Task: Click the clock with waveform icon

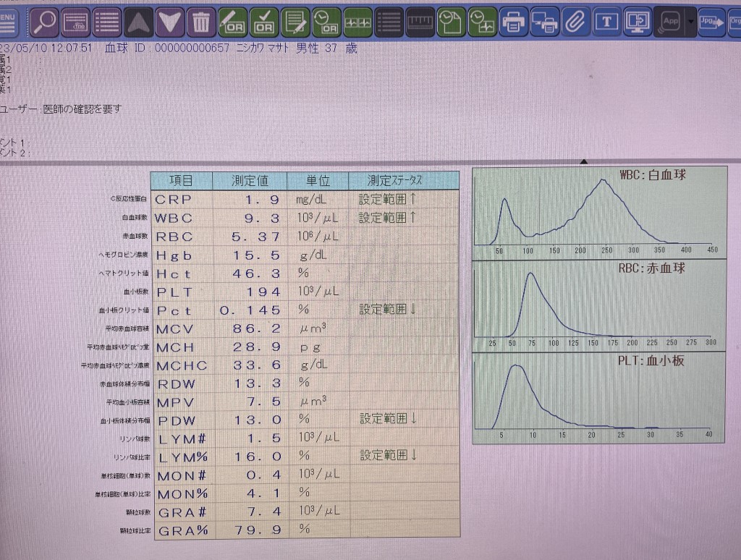Action: [483, 22]
